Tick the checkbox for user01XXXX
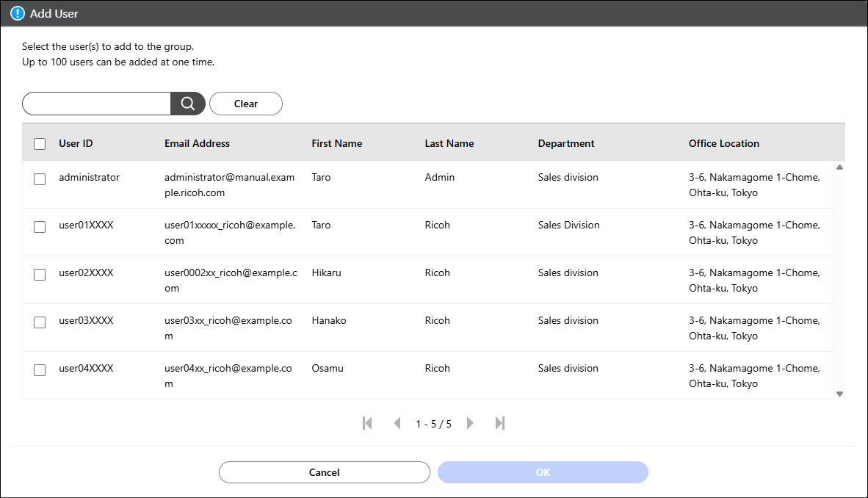 pos(40,226)
